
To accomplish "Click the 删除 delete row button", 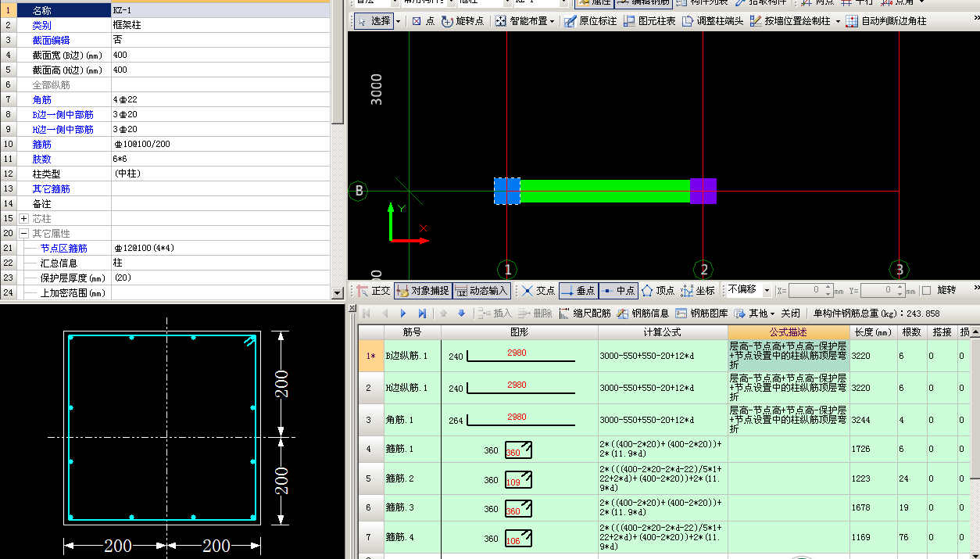I will [535, 313].
